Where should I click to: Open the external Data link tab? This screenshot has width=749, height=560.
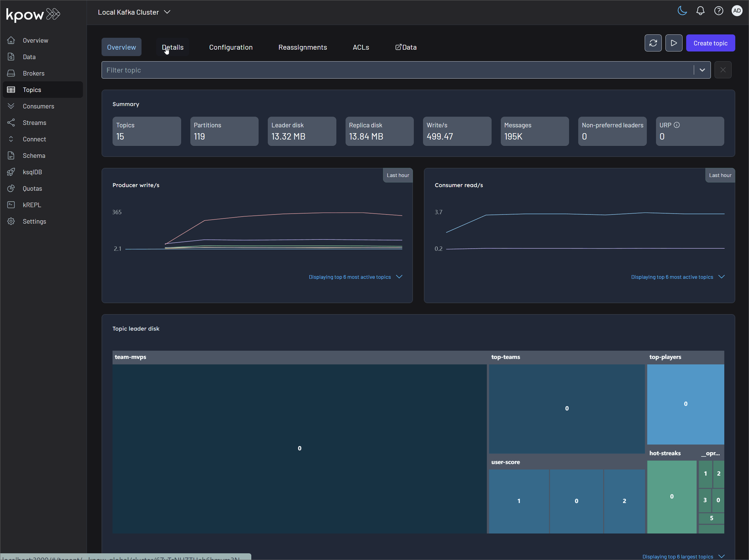(406, 47)
